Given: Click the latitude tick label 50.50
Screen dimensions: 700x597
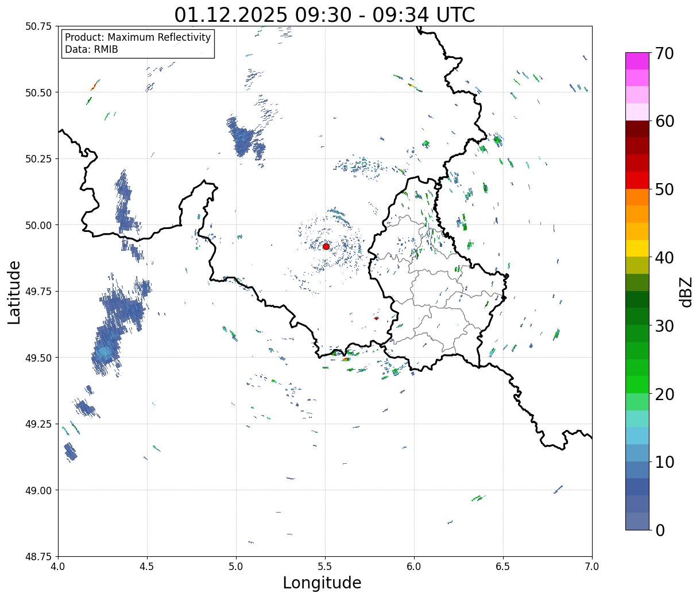Looking at the screenshot, I should (x=39, y=92).
